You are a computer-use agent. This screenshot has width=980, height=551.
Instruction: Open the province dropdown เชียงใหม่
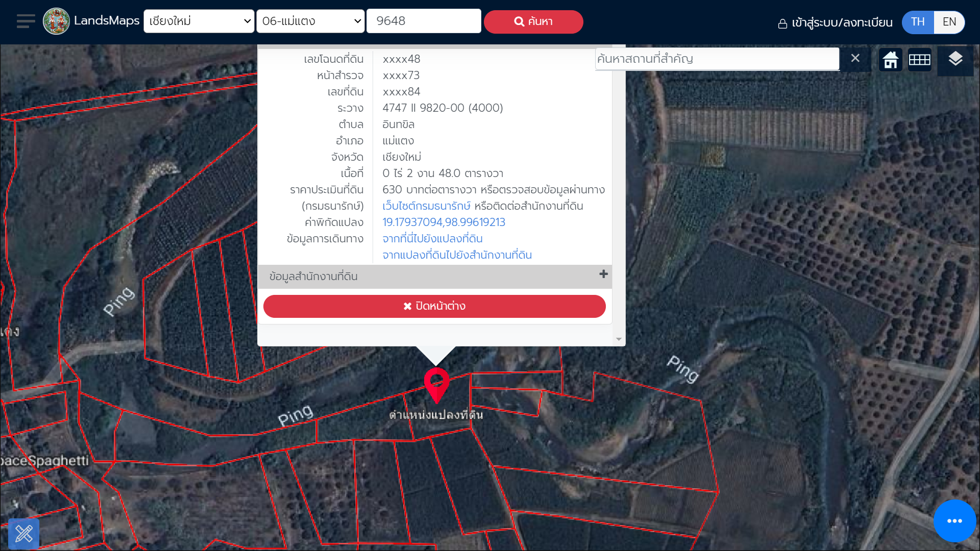pos(199,21)
